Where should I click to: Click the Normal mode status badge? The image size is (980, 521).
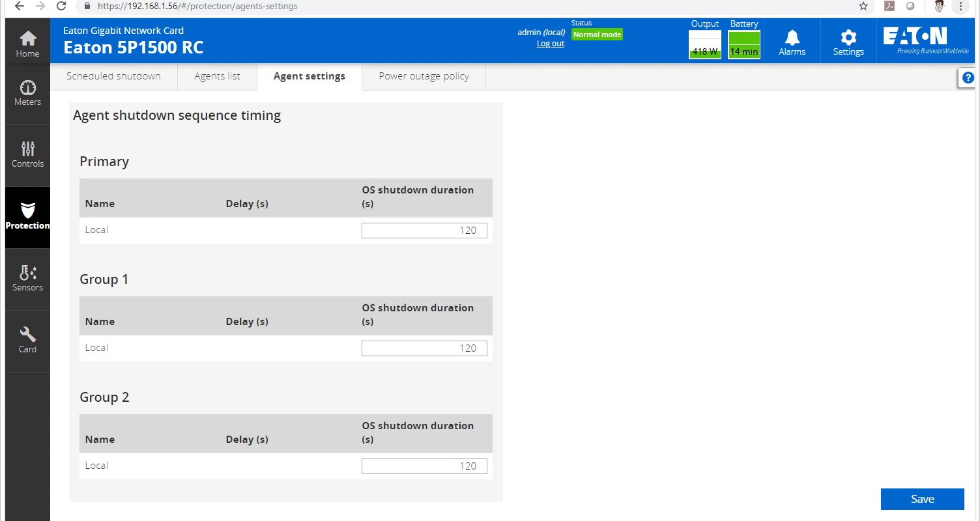[597, 35]
